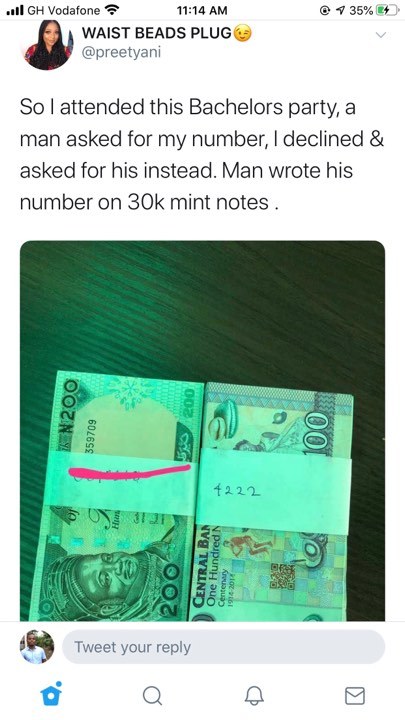Tap the Tweet your reply field

coord(223,647)
